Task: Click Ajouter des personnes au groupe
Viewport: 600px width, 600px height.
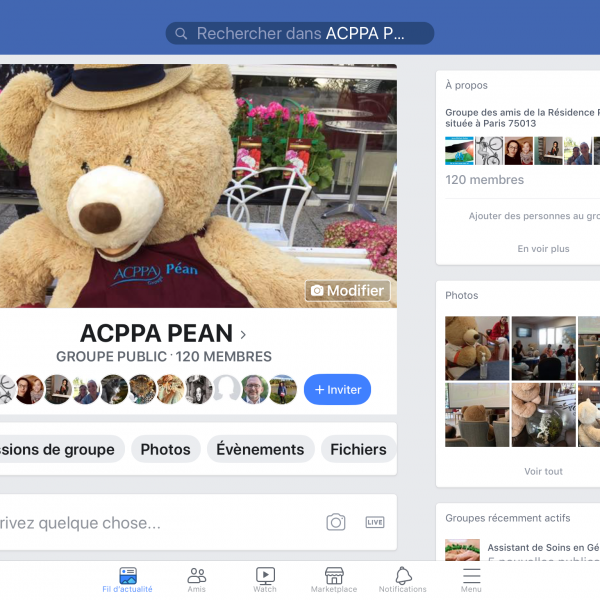Action: (x=534, y=216)
